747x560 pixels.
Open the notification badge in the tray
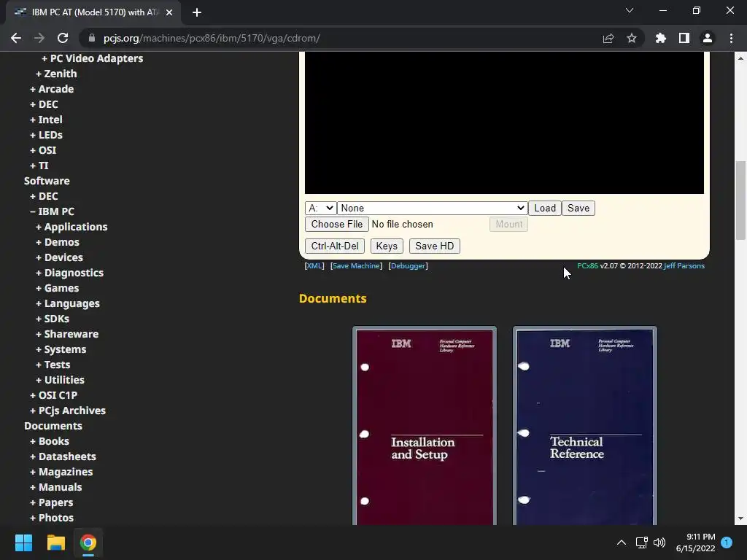(x=727, y=542)
